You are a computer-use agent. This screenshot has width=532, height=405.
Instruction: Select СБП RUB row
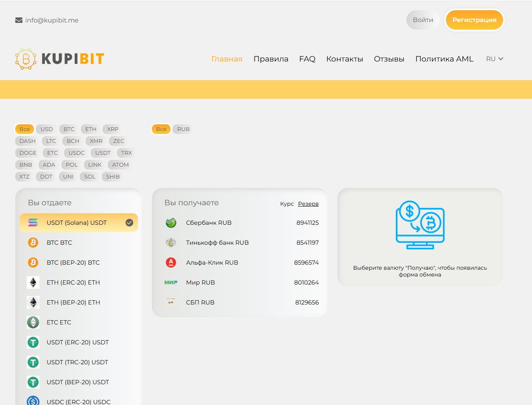pyautogui.click(x=240, y=302)
